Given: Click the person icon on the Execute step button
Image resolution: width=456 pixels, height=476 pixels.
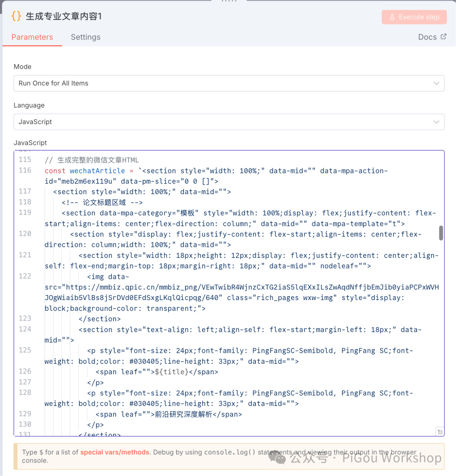Looking at the screenshot, I should 393,17.
